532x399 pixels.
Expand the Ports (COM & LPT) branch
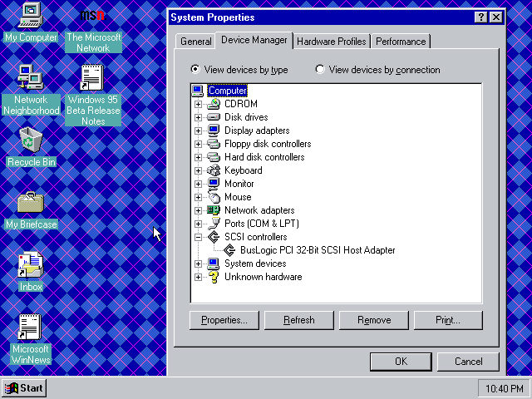point(198,224)
